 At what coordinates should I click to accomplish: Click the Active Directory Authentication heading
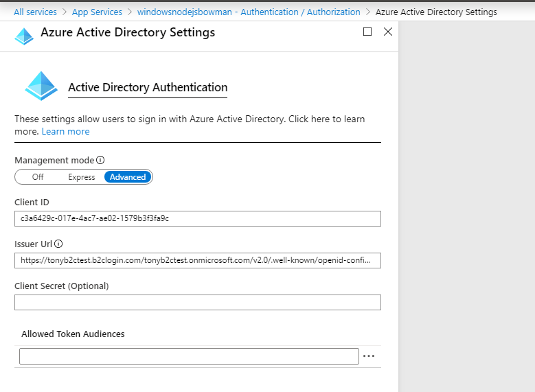pos(148,87)
